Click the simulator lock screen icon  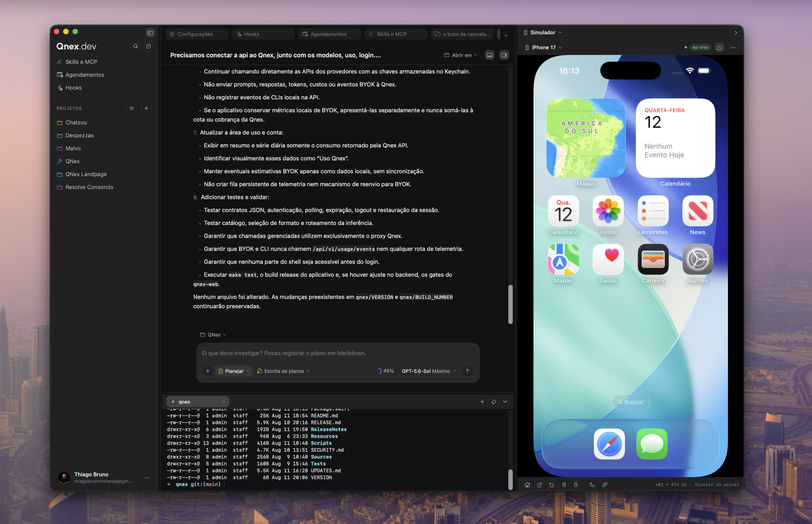point(576,484)
